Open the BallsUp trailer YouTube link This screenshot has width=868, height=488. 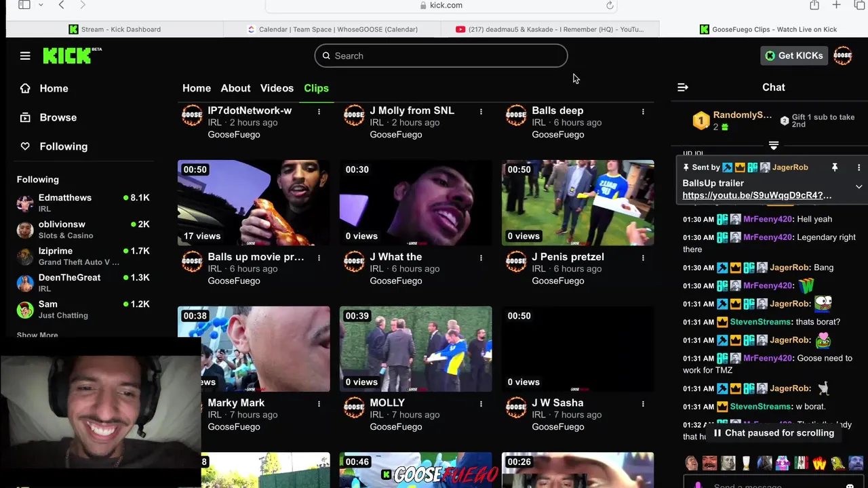pyautogui.click(x=757, y=195)
